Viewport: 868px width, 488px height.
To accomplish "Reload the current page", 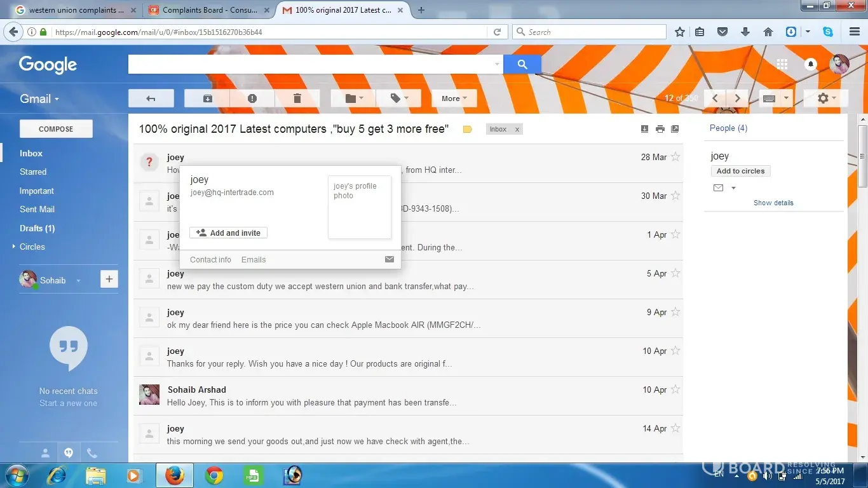I will tap(498, 32).
